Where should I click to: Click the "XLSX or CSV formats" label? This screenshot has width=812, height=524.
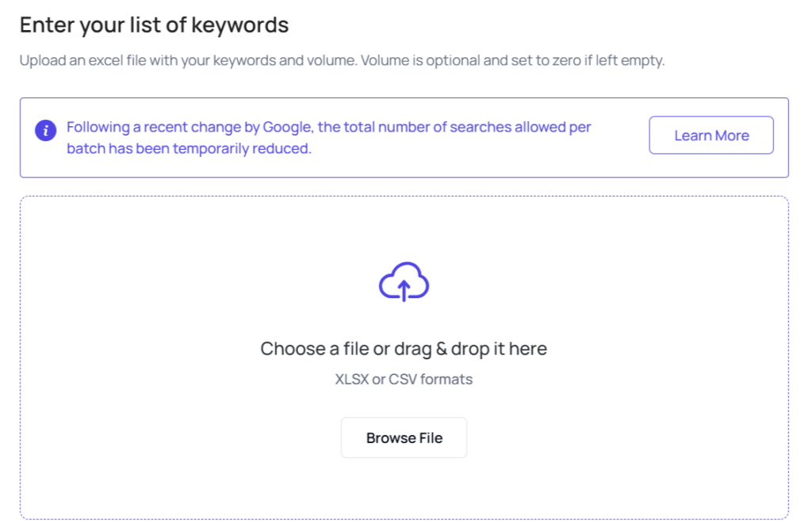tap(404, 380)
